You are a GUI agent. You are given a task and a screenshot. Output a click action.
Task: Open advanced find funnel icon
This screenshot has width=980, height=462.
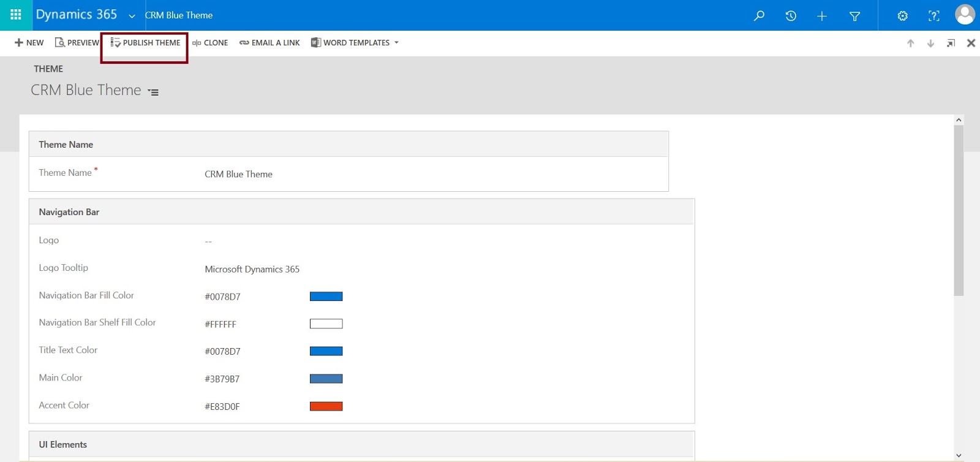click(x=854, y=16)
